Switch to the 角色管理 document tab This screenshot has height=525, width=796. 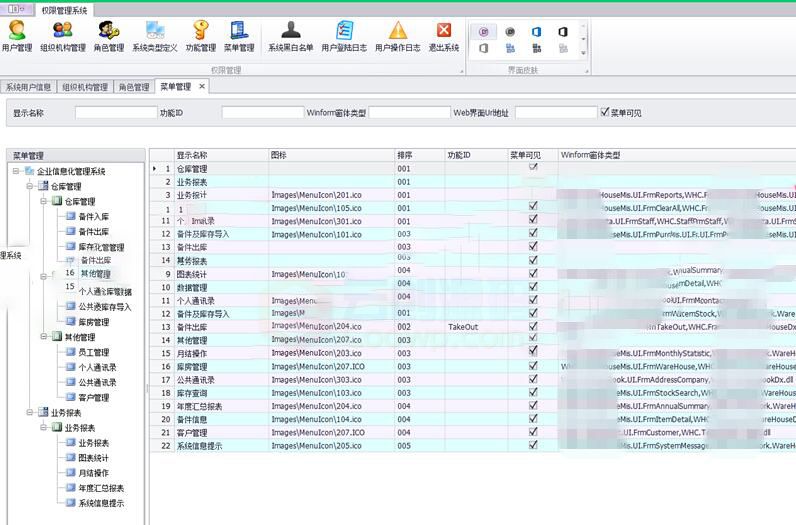[134, 87]
